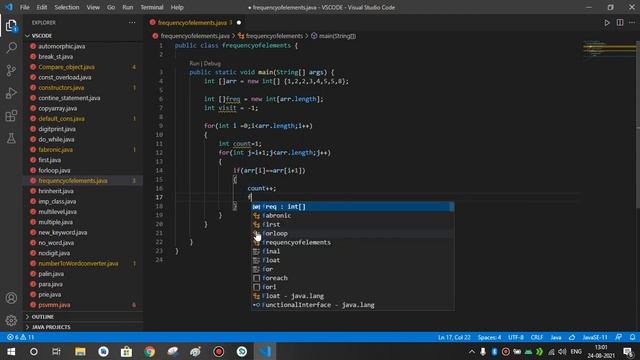Open File Explorer from the taskbar

[80, 351]
